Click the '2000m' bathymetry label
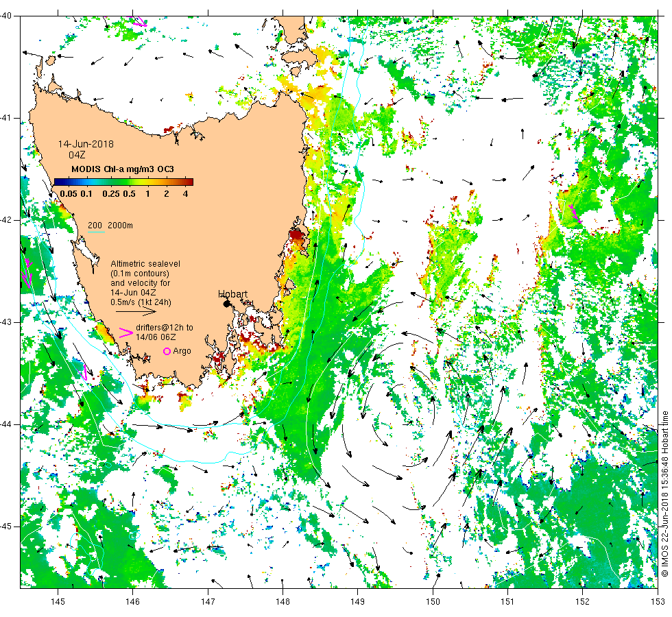672x617 pixels. point(120,226)
